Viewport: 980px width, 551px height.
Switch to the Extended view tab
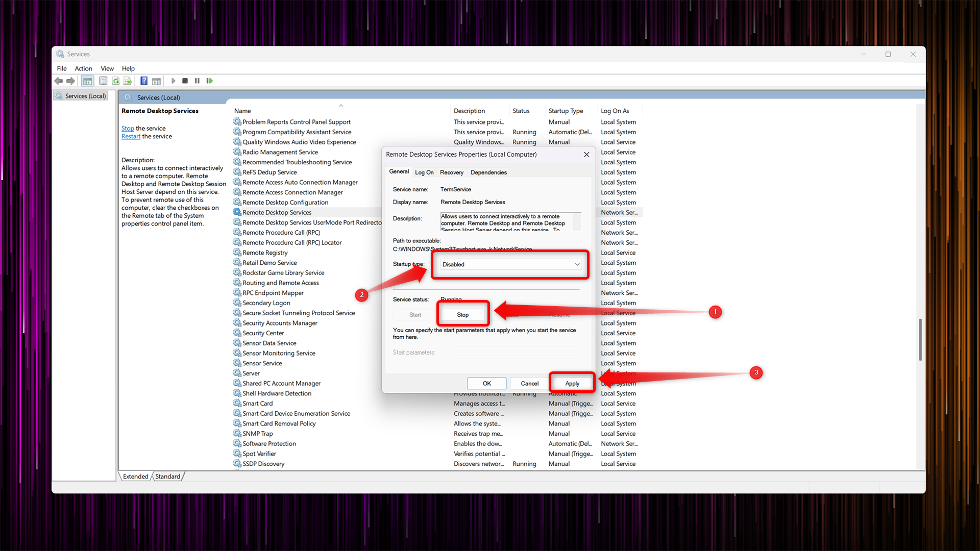136,477
